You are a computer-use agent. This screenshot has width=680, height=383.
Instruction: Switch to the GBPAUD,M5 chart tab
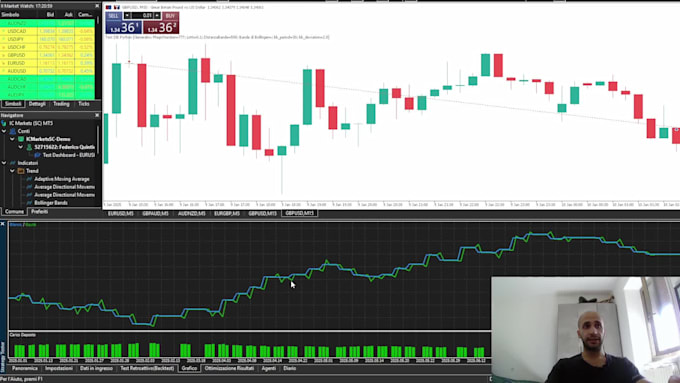pos(155,213)
